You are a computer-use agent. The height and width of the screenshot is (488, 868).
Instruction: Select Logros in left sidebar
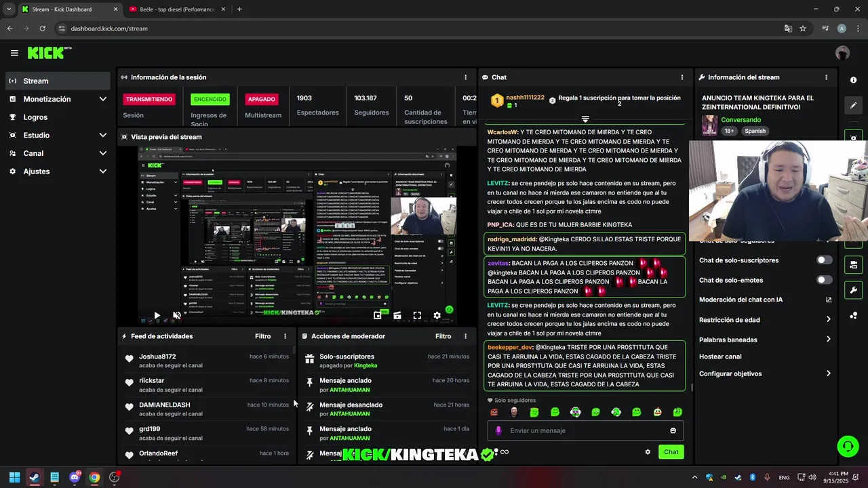pos(57,117)
